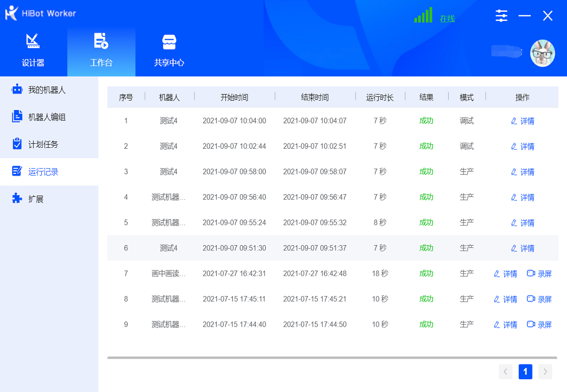Open the settings sliders icon in title bar
Screen dimensions: 567x392
coord(501,16)
